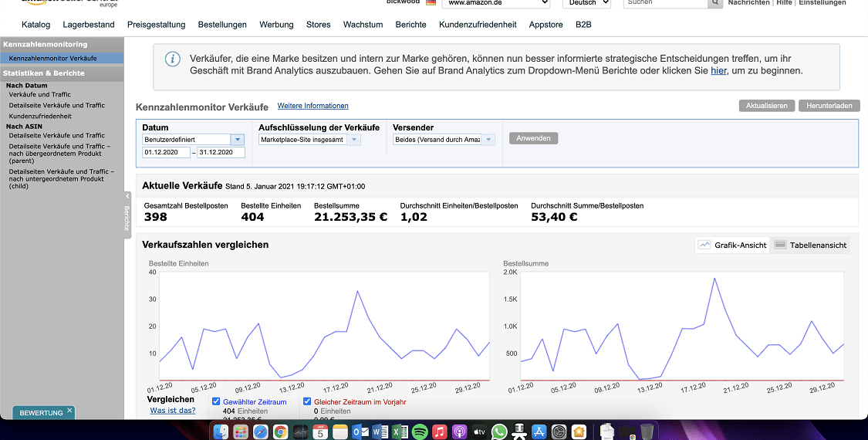The image size is (868, 440).
Task: Click the start date field 01.12.2020
Action: pos(165,153)
